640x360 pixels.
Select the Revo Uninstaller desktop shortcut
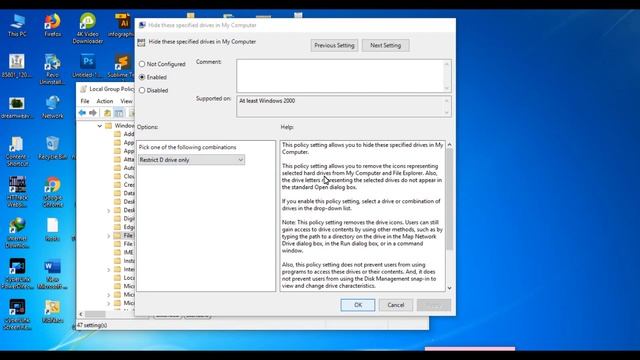point(53,69)
